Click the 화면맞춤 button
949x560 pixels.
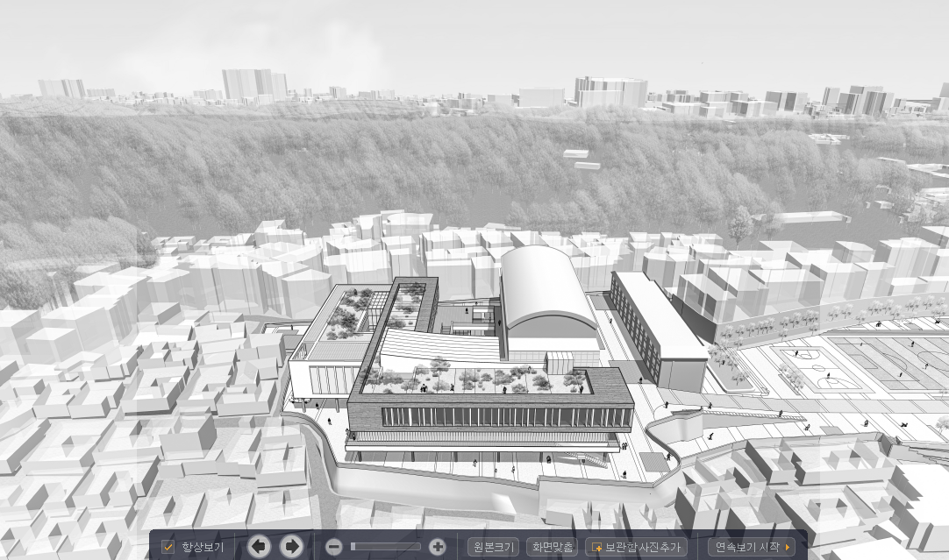tap(553, 547)
